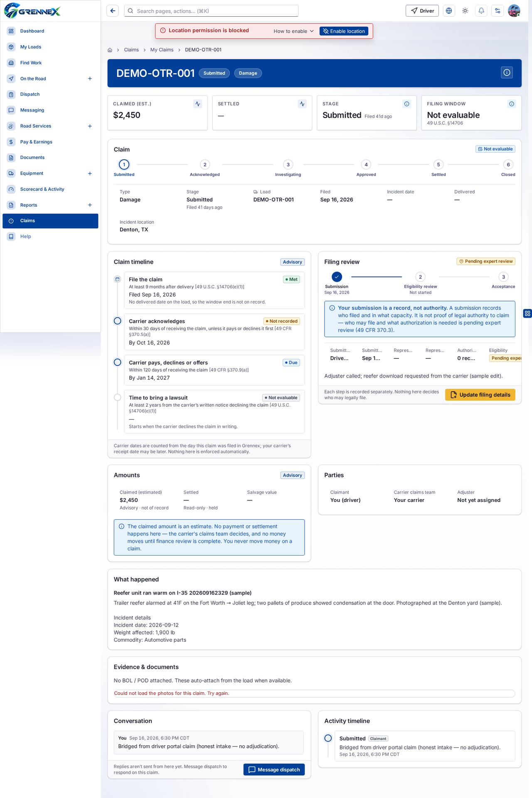Expand the How to enable dropdown
This screenshot has height=798, width=532.
pyautogui.click(x=294, y=31)
